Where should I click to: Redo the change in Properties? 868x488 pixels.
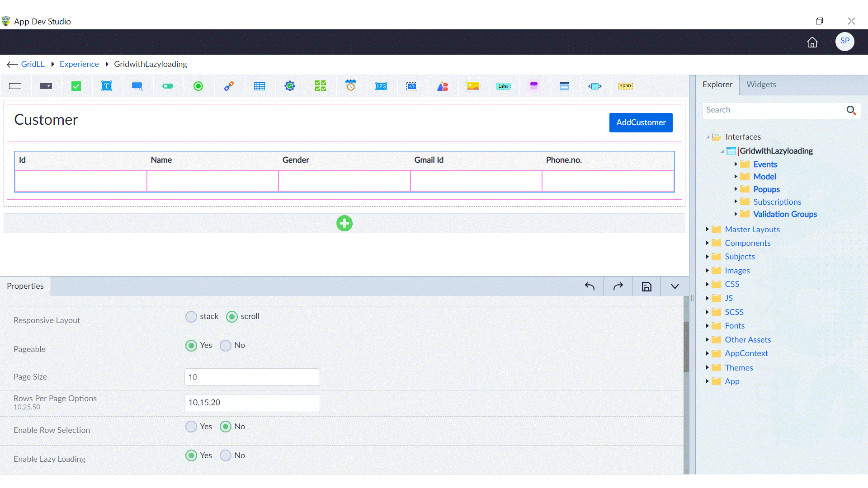[x=618, y=286]
